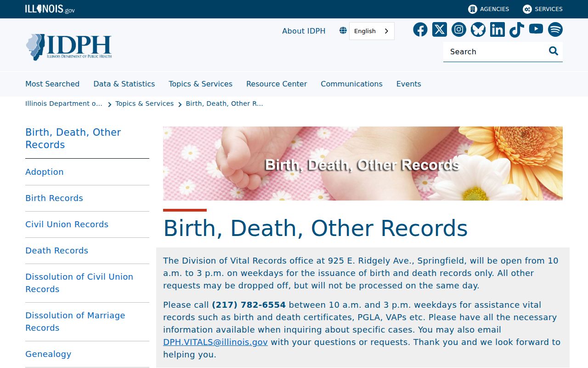The image size is (588, 368).
Task: Open the Resource Center menu
Action: pos(277,84)
